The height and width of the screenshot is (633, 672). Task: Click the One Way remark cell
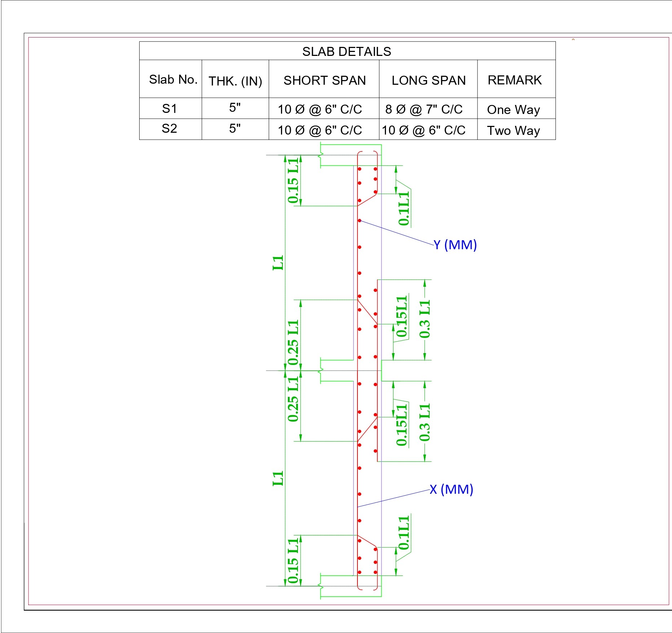click(x=513, y=110)
